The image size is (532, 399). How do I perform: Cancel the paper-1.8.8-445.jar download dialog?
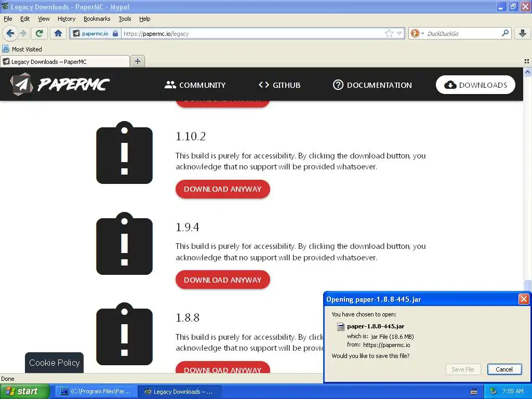tap(504, 369)
